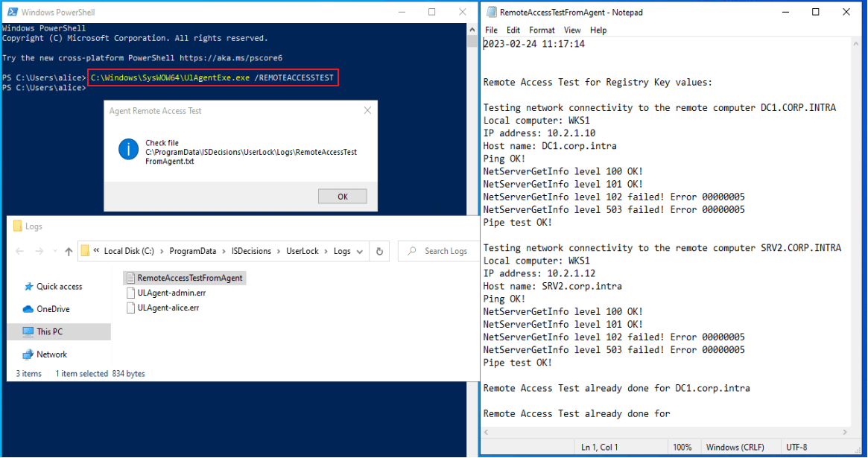868x458 pixels.
Task: Minimize the PowerShell window
Action: [402, 12]
